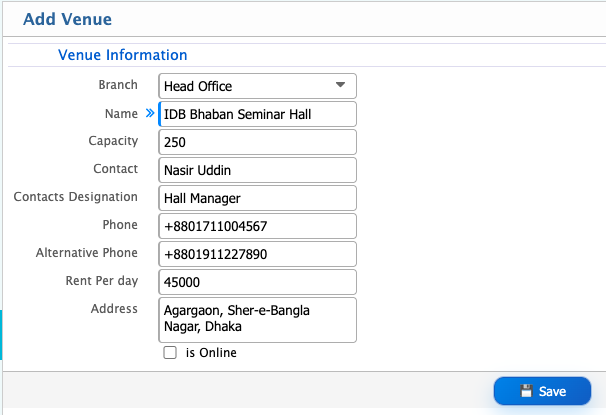Click the Venue Information section header
The width and height of the screenshot is (606, 415).
(x=123, y=55)
